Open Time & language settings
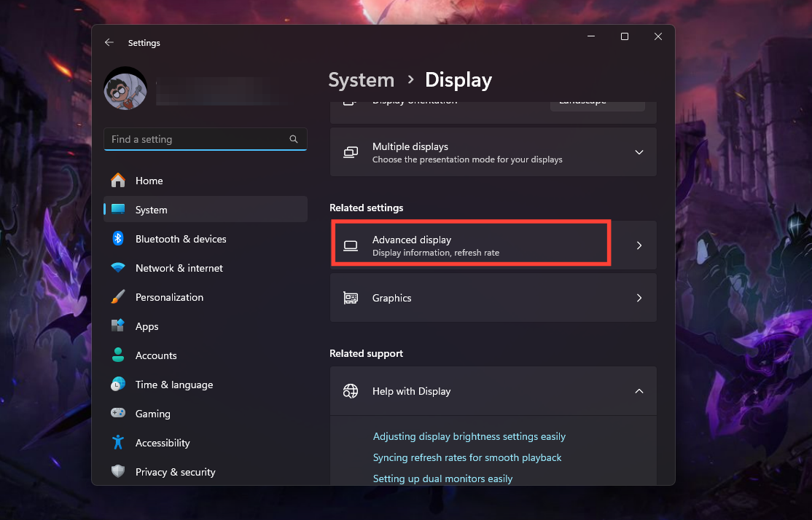Screen dimensions: 812x520 click(x=205, y=385)
